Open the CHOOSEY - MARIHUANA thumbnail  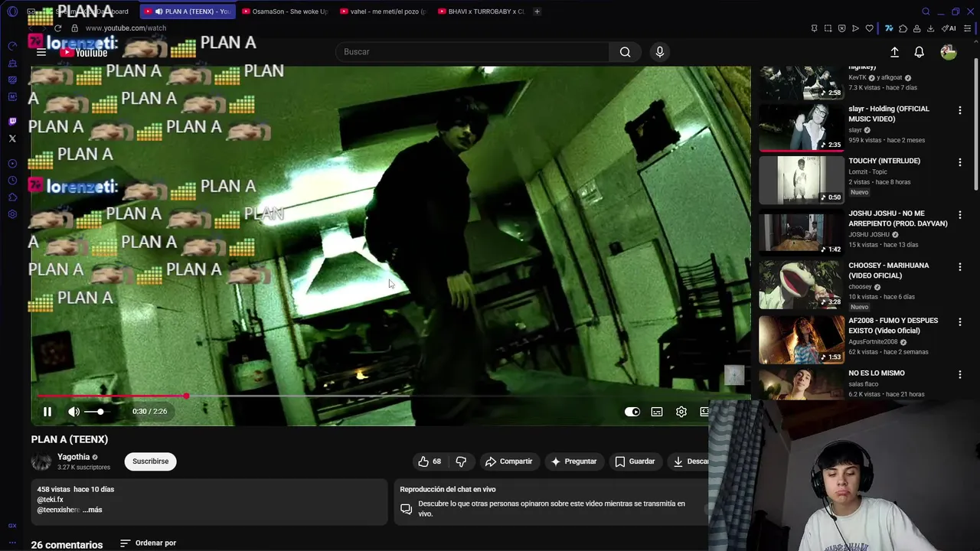tap(802, 285)
